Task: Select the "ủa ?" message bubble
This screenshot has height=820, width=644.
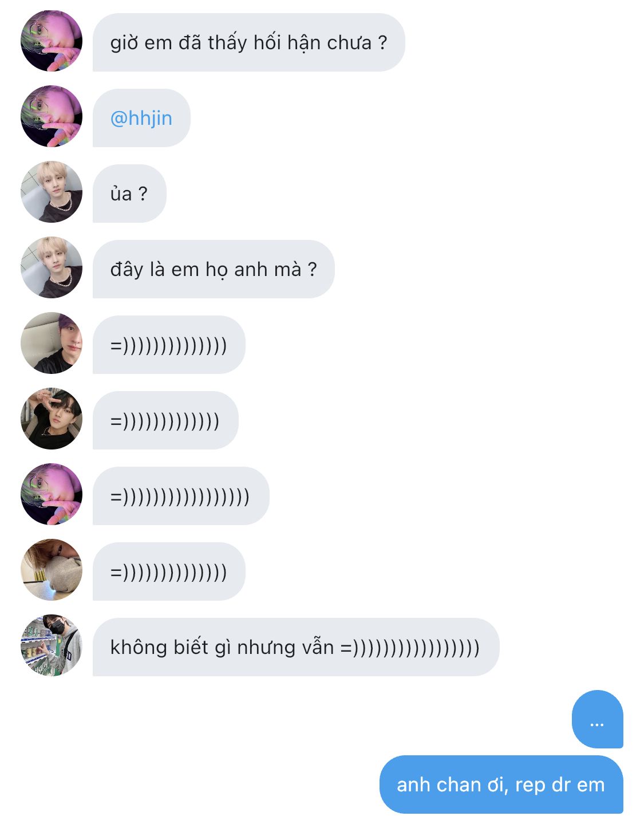Action: click(x=129, y=194)
